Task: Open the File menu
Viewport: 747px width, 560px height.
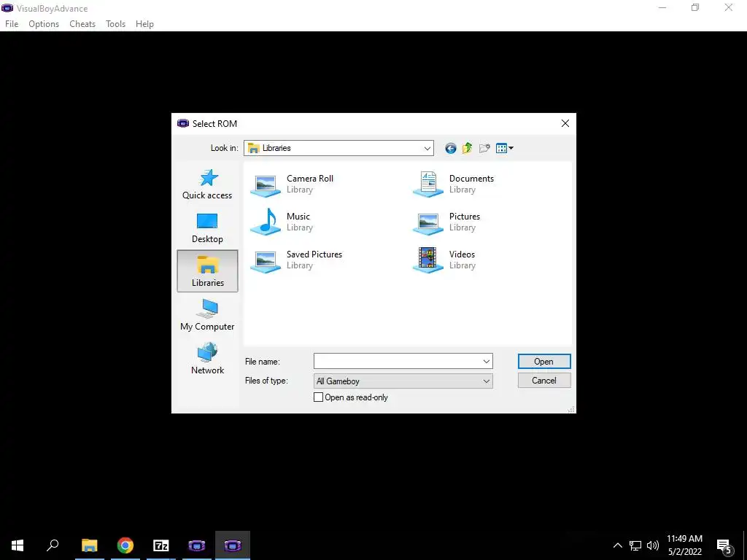Action: tap(12, 24)
